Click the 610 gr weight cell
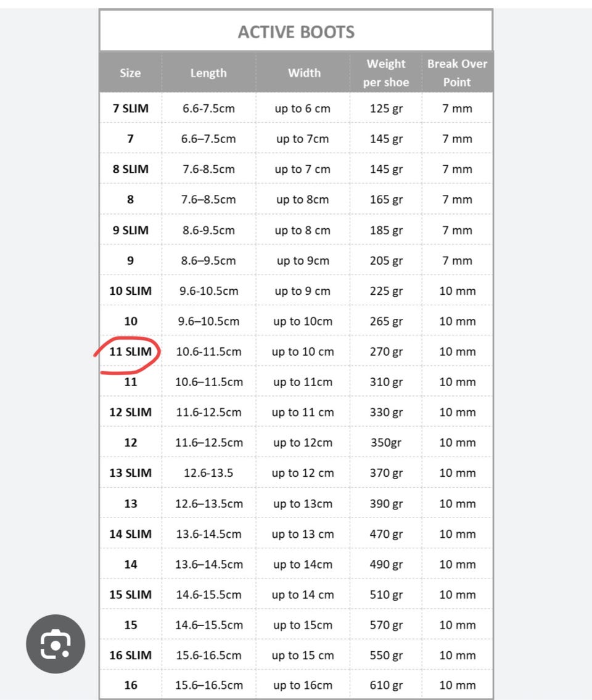The width and height of the screenshot is (592, 700). pos(386,685)
